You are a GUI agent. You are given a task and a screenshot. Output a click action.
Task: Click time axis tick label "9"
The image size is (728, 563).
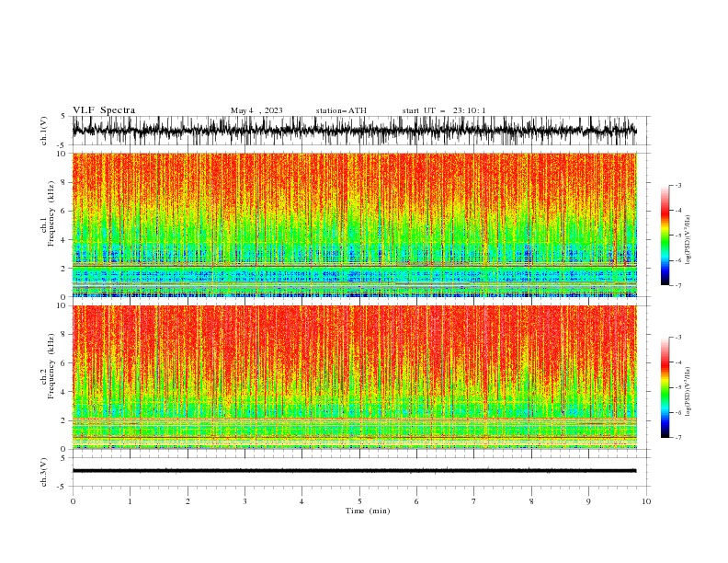coord(588,501)
